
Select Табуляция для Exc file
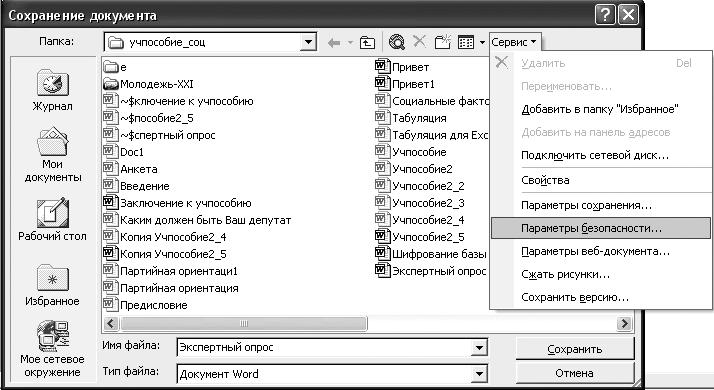click(x=432, y=135)
